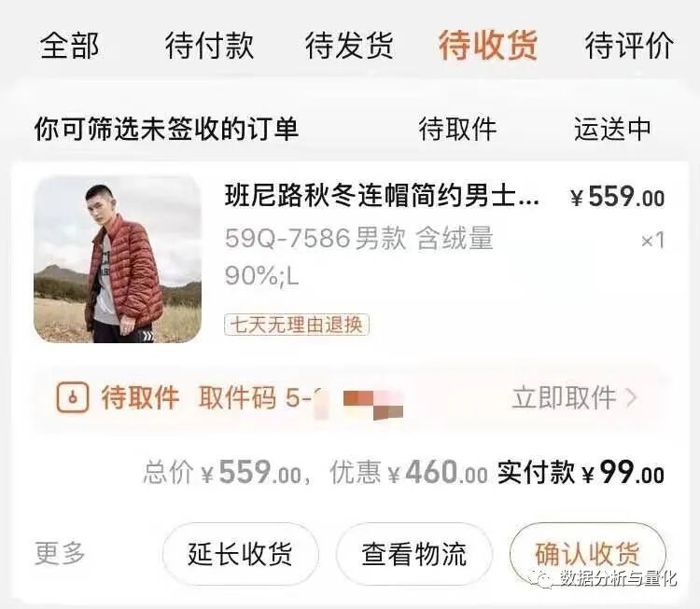Select the 待收货 tab
This screenshot has width=700, height=609.
[x=488, y=46]
